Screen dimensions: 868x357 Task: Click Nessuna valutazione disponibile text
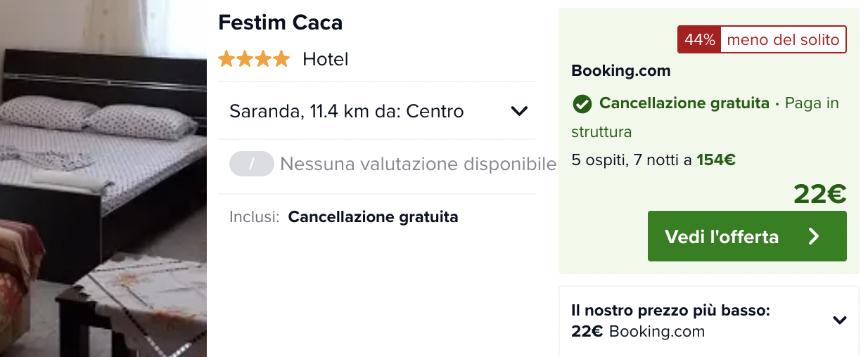(x=418, y=164)
